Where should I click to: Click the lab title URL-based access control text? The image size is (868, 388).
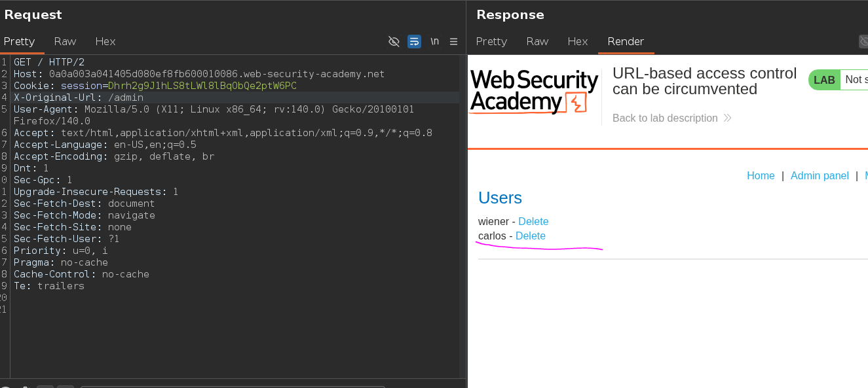click(x=704, y=81)
